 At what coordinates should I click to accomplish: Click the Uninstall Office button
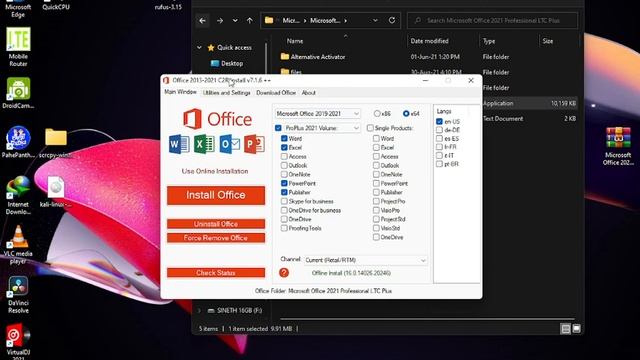(x=216, y=224)
